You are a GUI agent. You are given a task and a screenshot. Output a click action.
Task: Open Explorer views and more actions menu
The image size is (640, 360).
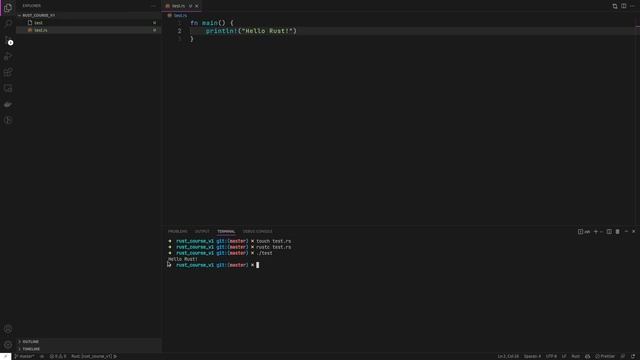[153, 6]
